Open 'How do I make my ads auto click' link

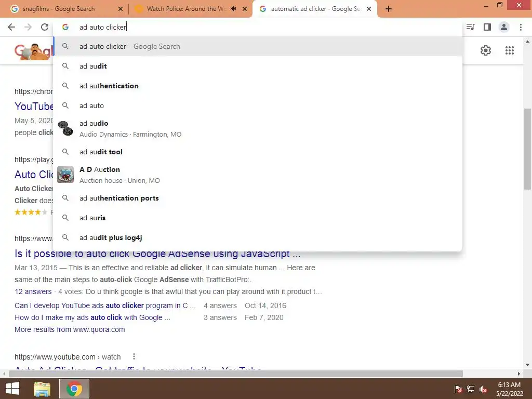pyautogui.click(x=92, y=317)
